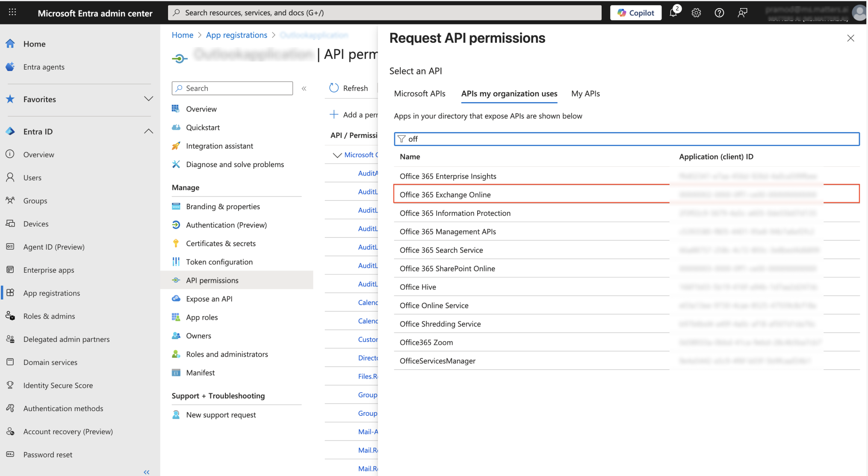This screenshot has width=868, height=476.
Task: Open Account recovery (Preview)
Action: point(68,432)
